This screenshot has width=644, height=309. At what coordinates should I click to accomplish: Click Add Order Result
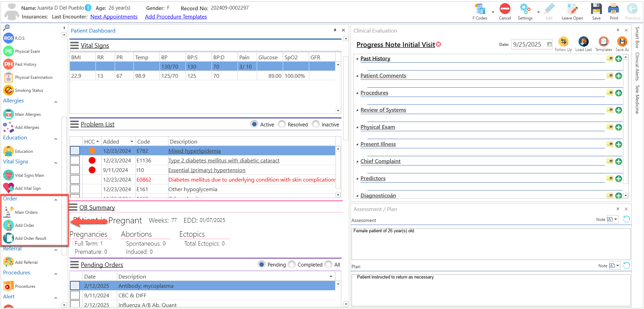[25, 238]
